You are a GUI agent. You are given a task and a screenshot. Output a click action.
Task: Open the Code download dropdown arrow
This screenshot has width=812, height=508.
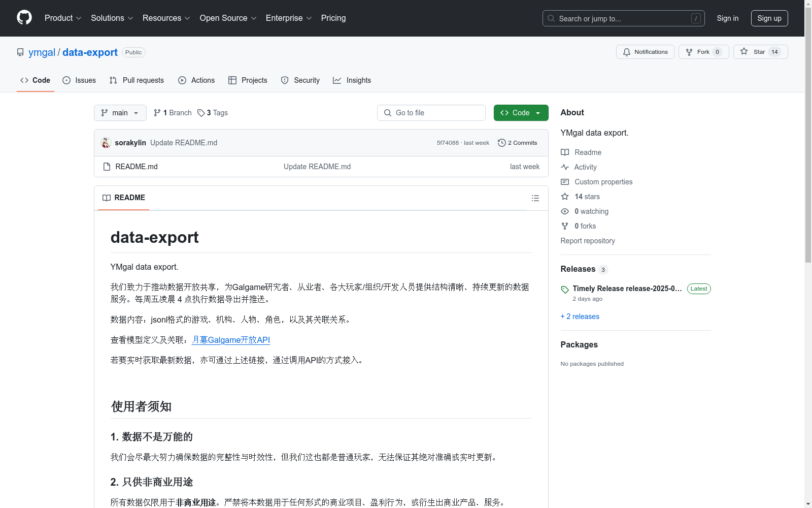tap(538, 112)
